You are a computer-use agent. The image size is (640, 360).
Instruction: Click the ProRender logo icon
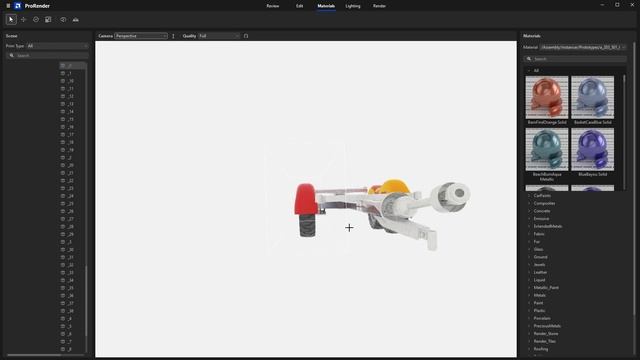click(18, 6)
